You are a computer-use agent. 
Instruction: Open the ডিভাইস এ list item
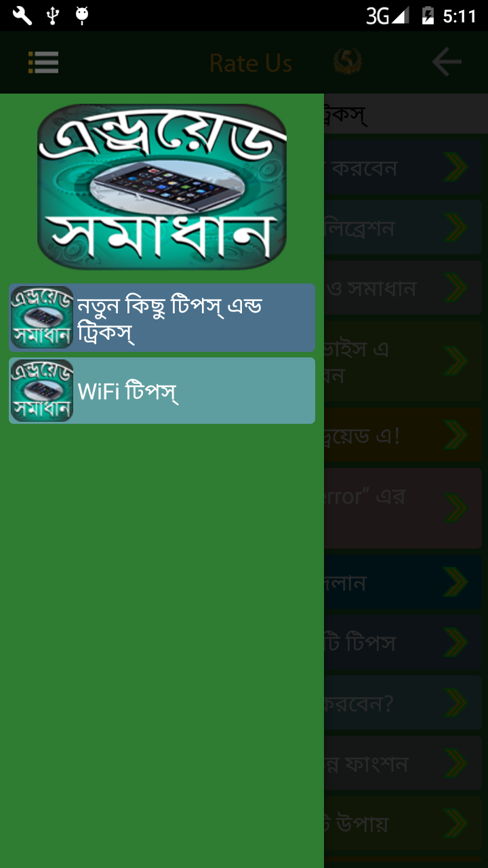pyautogui.click(x=403, y=361)
